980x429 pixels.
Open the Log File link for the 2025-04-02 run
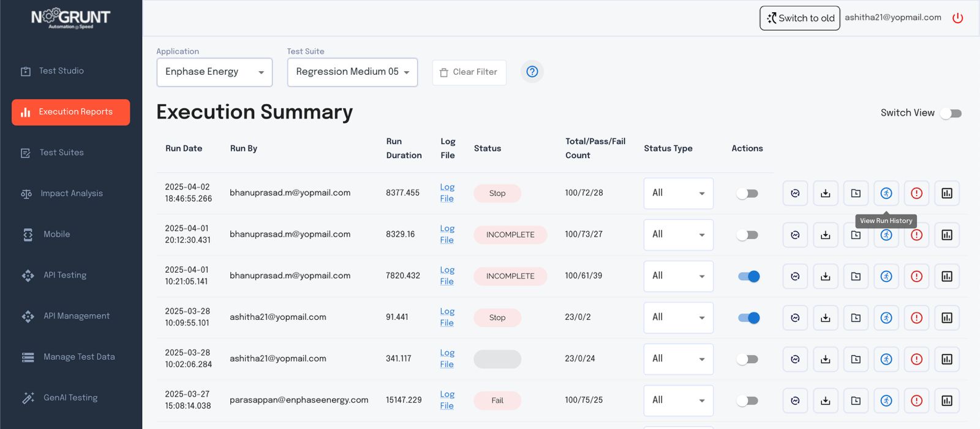[x=447, y=193]
